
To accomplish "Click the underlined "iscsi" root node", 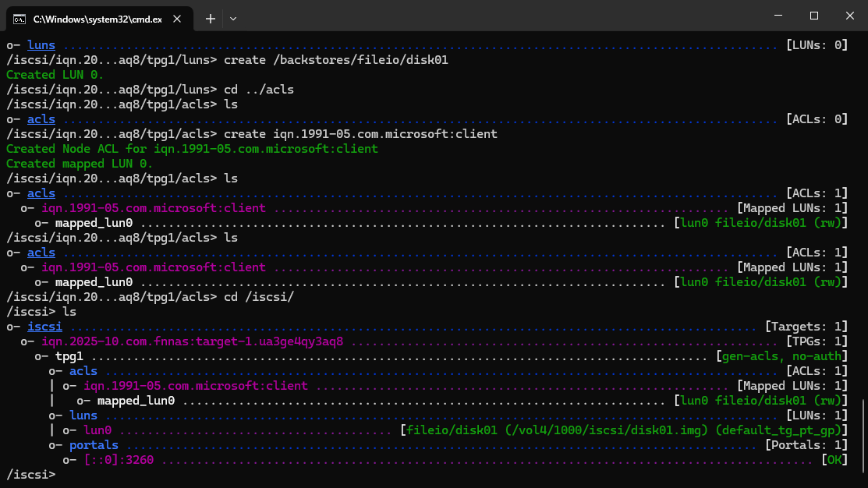I will coord(44,327).
